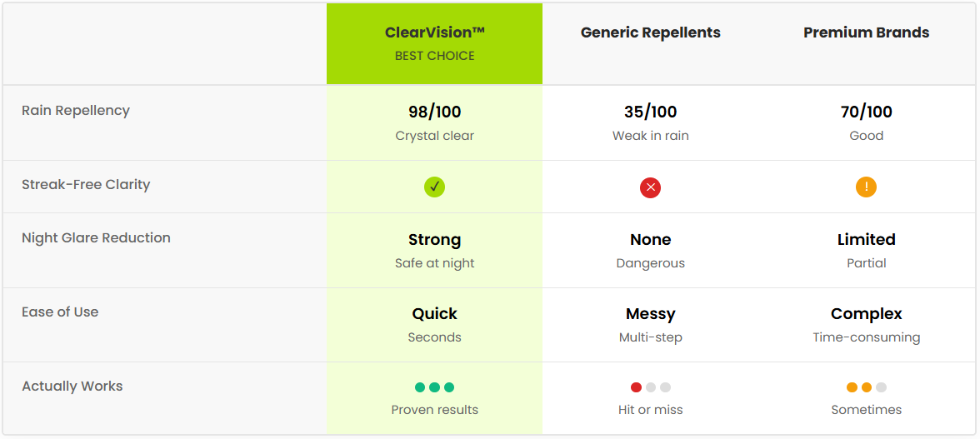This screenshot has width=980, height=439.
Task: Select the ClearVision™ column header
Action: (434, 32)
